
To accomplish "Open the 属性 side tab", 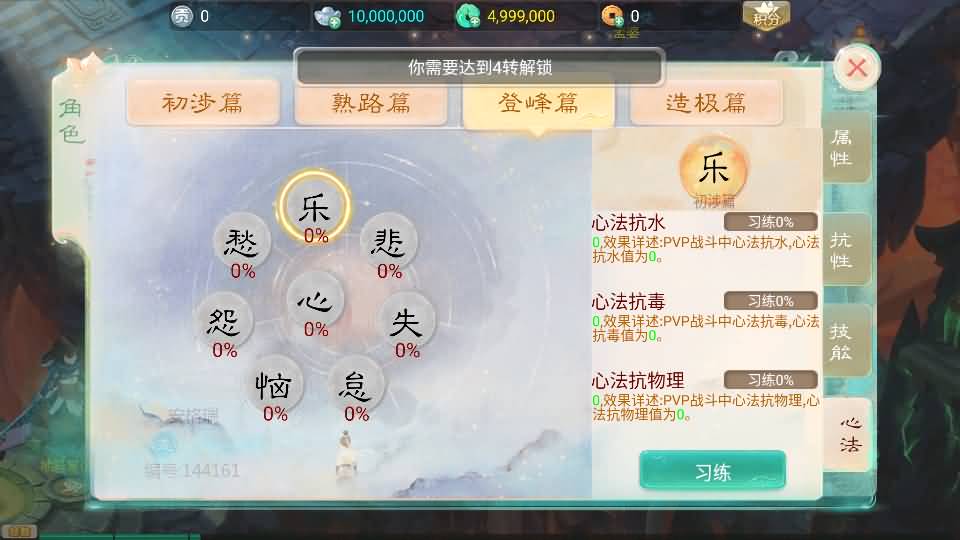I will [846, 147].
